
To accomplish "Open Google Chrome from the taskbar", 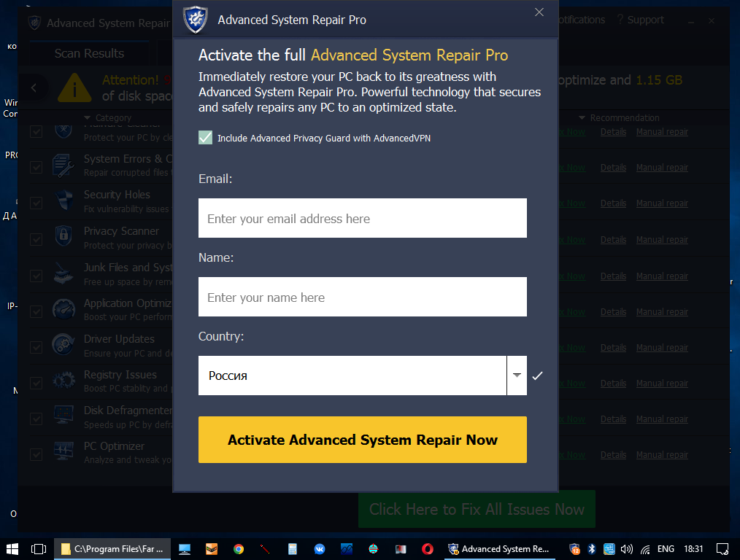I will (239, 548).
